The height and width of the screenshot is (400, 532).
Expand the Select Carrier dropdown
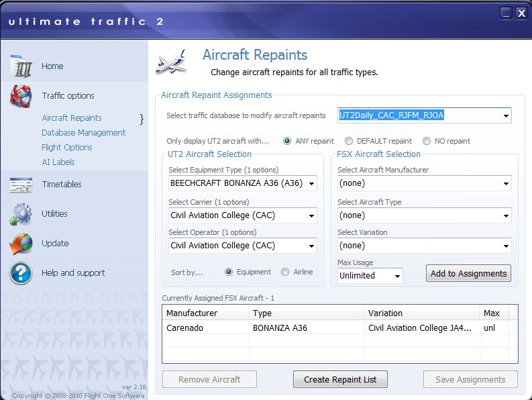point(243,215)
